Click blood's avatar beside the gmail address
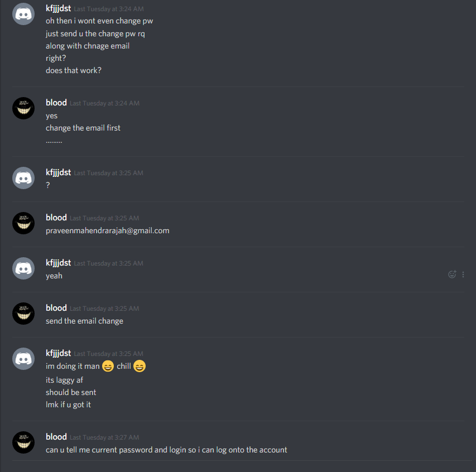The width and height of the screenshot is (476, 472). (x=23, y=223)
